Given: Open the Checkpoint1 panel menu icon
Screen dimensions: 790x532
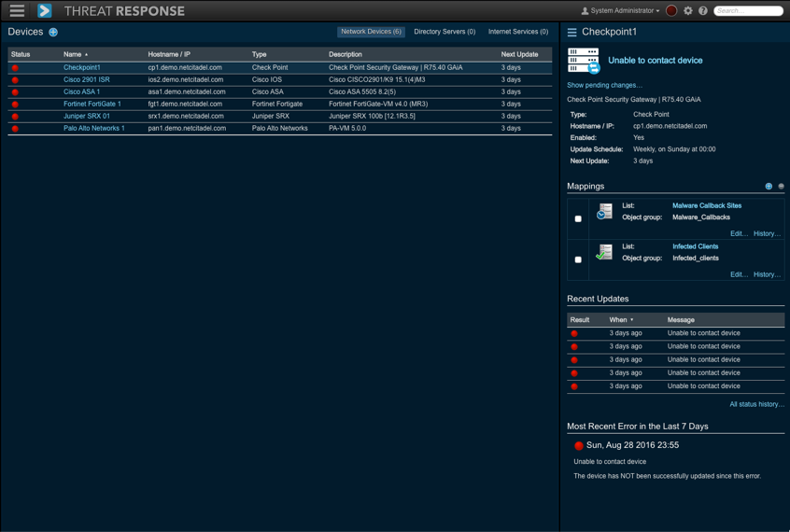Looking at the screenshot, I should (572, 33).
